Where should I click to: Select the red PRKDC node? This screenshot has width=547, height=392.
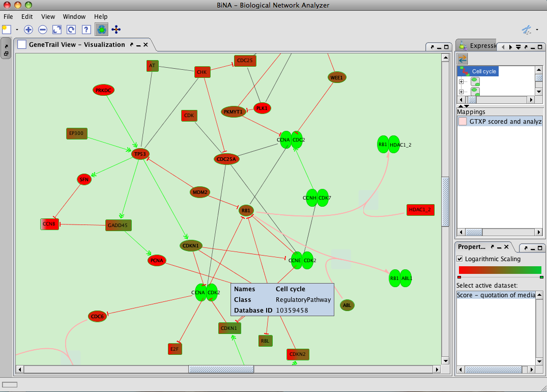(x=104, y=90)
